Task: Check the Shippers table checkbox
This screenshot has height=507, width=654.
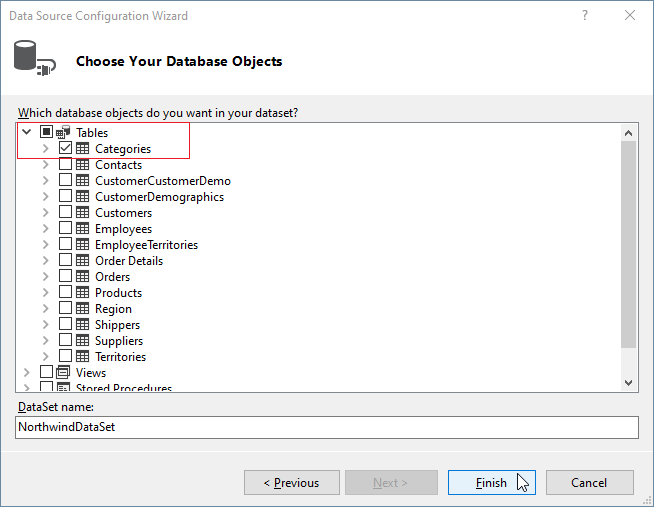Action: 65,324
